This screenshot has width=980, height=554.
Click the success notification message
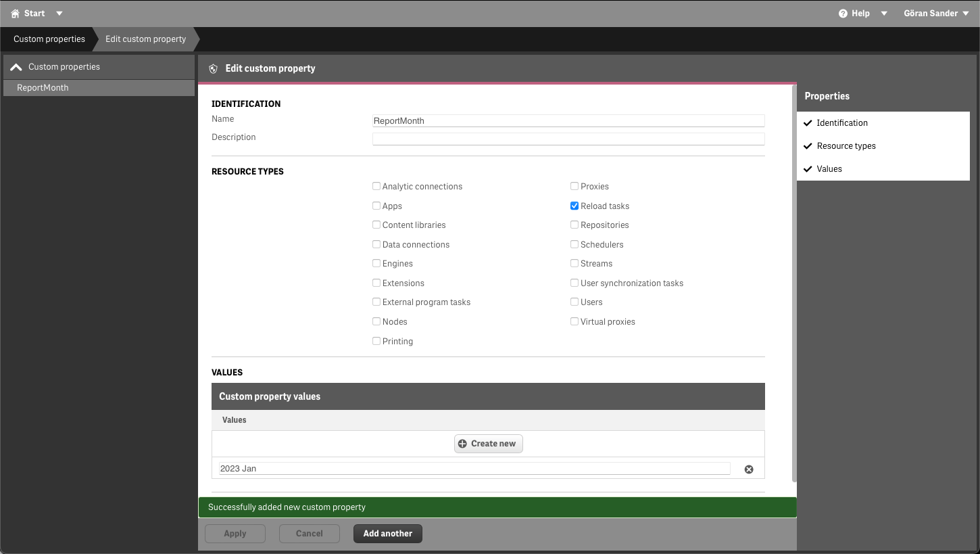click(x=497, y=507)
